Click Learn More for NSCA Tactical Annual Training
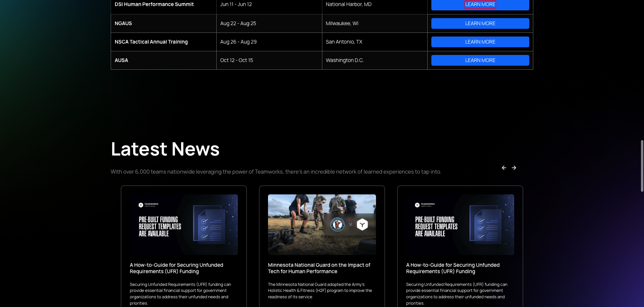Screen dimensions: 644x307 coord(480,42)
